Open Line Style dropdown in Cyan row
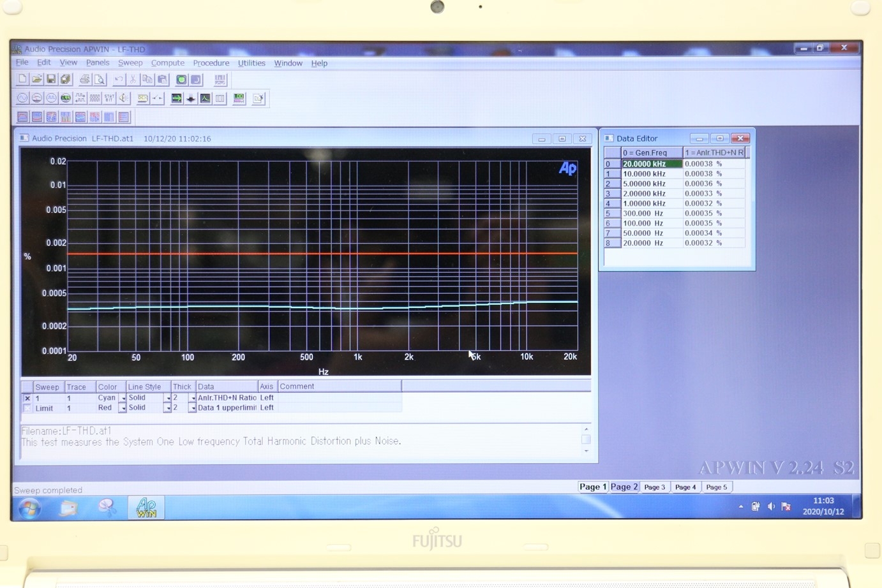The image size is (882, 588). (168, 398)
